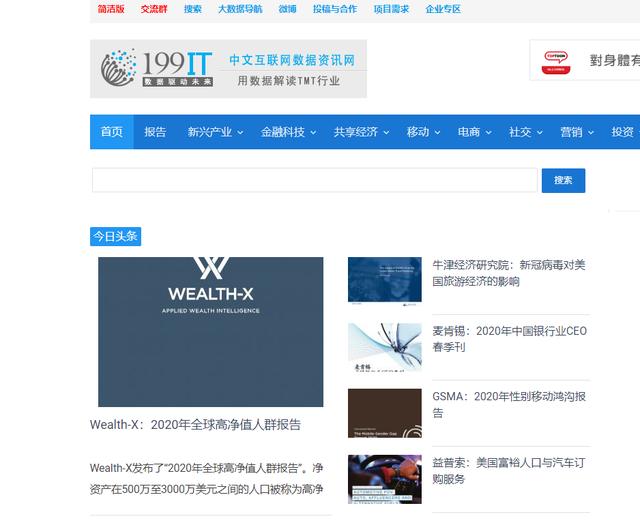Viewport: 640px width, 523px height.
Task: Open 大数据导航 in top bar
Action: pos(240,9)
